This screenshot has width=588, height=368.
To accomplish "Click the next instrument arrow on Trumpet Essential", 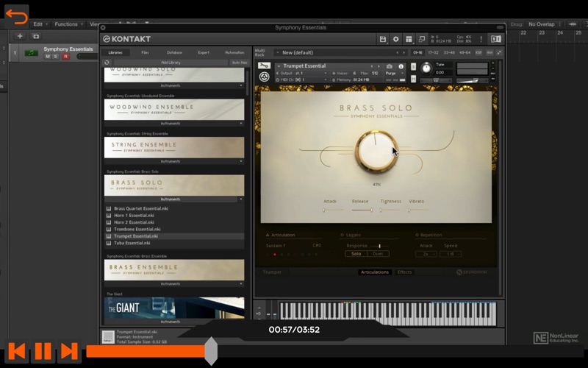I will point(379,66).
